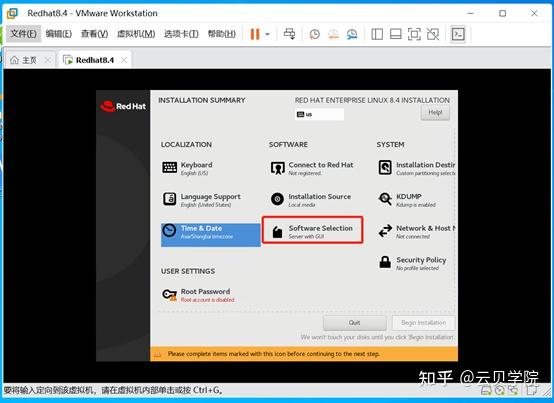Click the Time & Date label
Image resolution: width=554 pixels, height=403 pixels.
(201, 228)
